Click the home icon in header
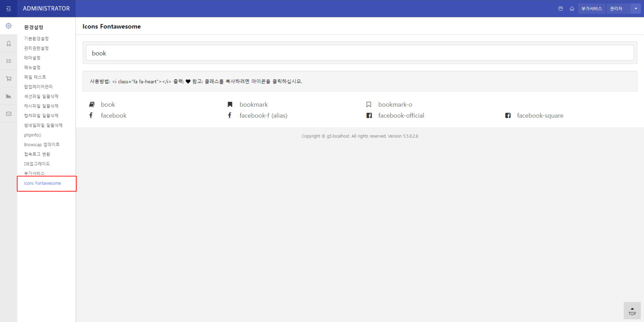The image size is (644, 322). click(572, 8)
